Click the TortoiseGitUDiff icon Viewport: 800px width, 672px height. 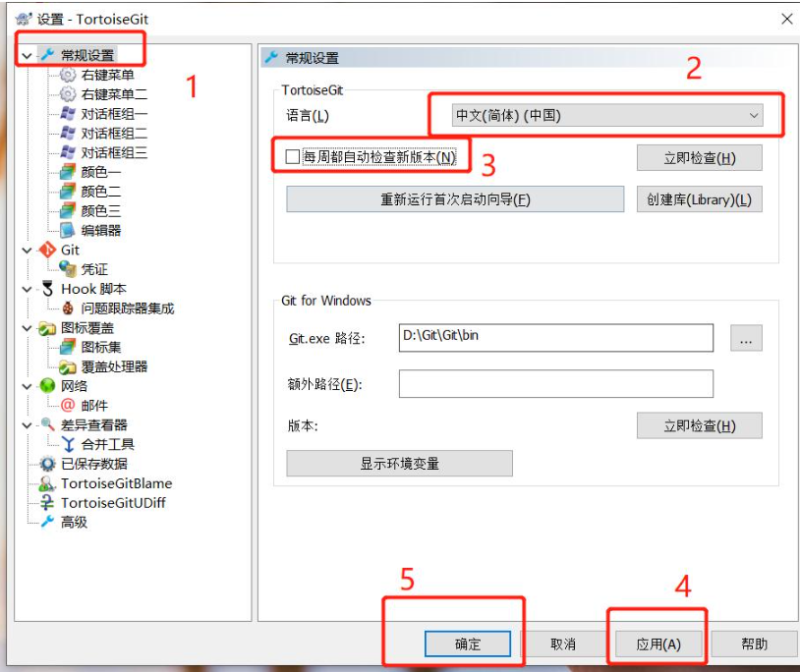click(47, 503)
